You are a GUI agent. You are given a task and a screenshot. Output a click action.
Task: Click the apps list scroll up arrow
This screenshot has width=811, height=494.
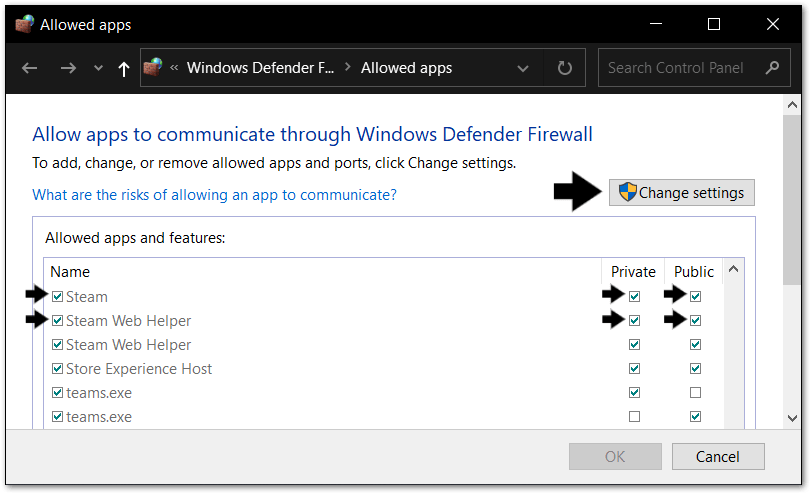[x=733, y=269]
